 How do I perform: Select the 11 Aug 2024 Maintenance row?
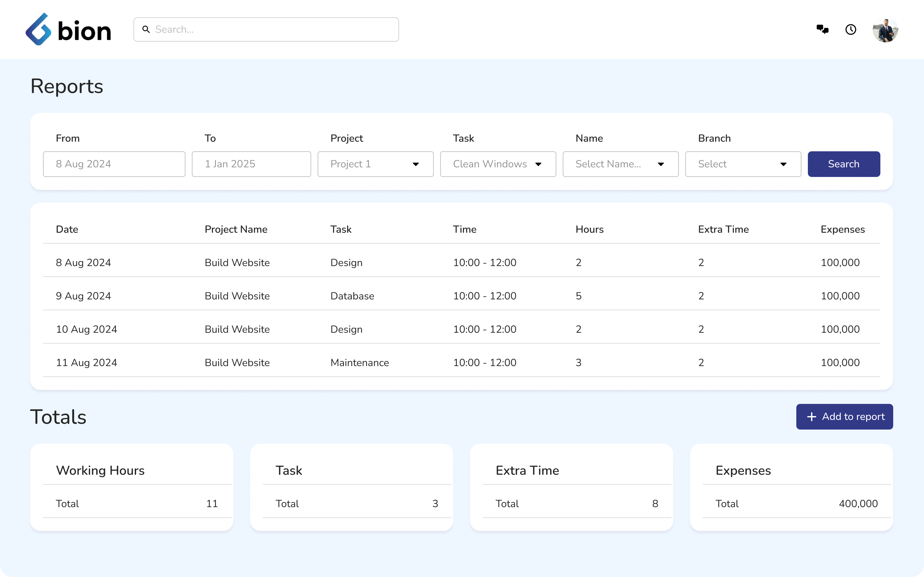click(461, 363)
